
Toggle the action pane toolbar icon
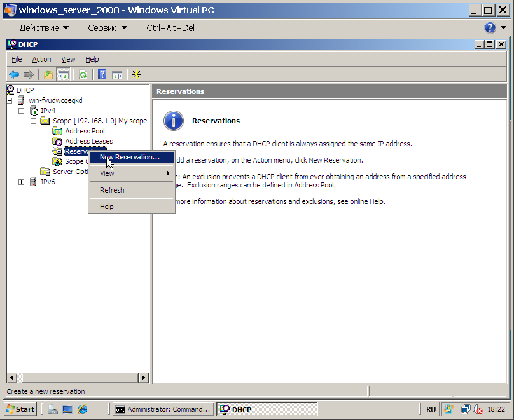click(x=117, y=75)
